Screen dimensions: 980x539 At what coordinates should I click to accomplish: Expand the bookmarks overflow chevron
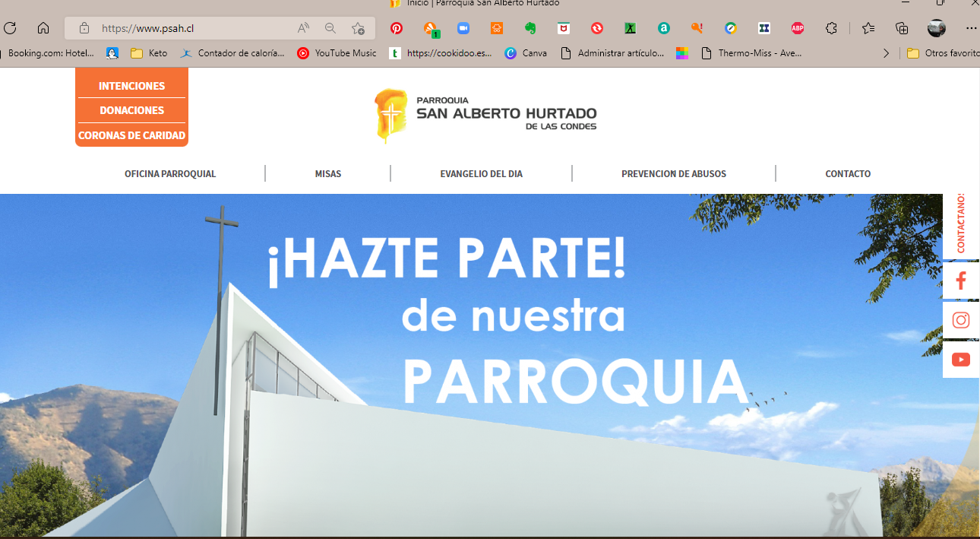click(886, 53)
